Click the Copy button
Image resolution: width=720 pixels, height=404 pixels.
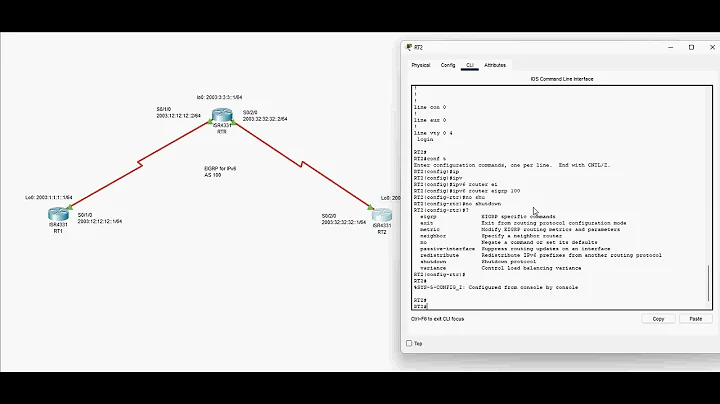(x=658, y=319)
